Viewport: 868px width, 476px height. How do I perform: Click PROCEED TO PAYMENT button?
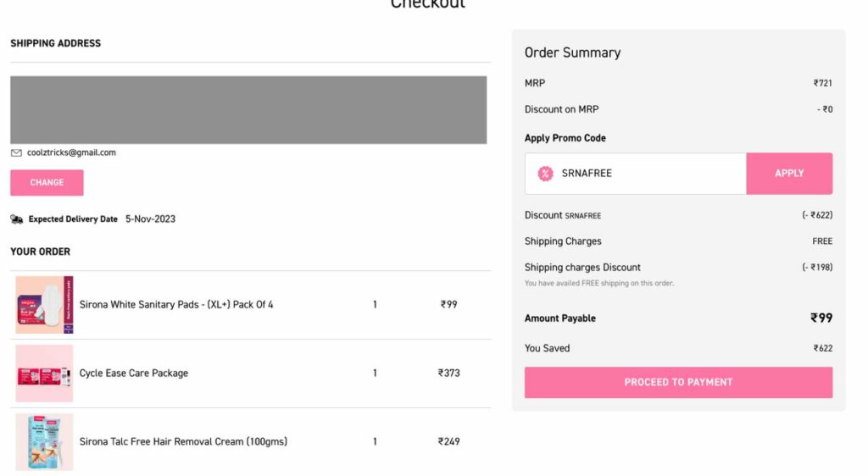pyautogui.click(x=678, y=383)
